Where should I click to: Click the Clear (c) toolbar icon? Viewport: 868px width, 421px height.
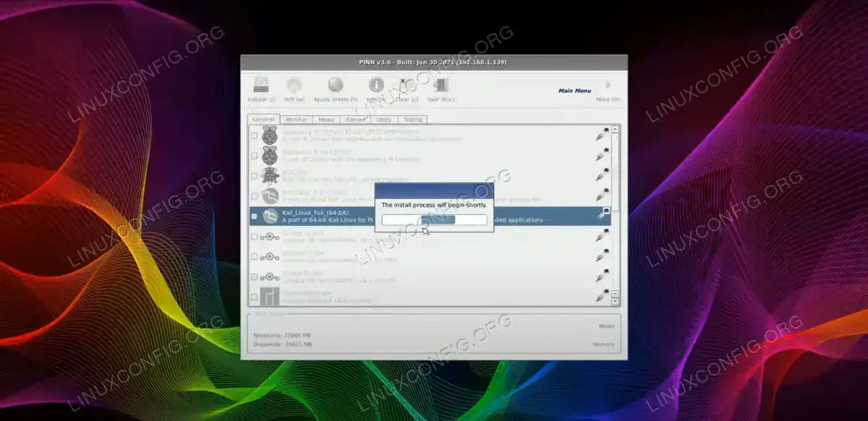click(404, 85)
